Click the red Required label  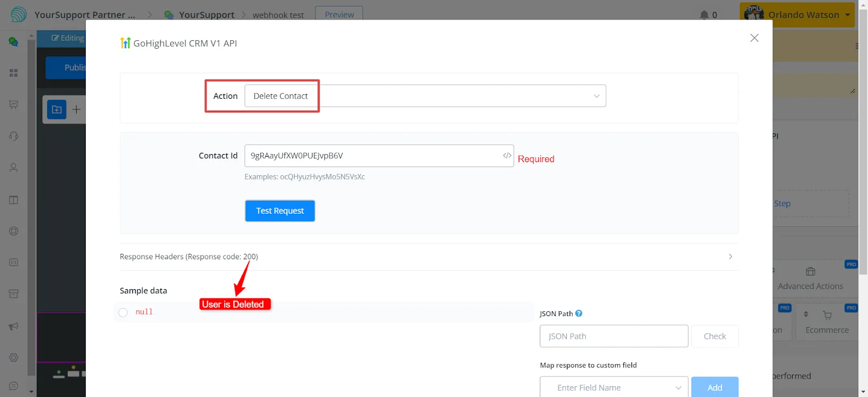tap(536, 159)
